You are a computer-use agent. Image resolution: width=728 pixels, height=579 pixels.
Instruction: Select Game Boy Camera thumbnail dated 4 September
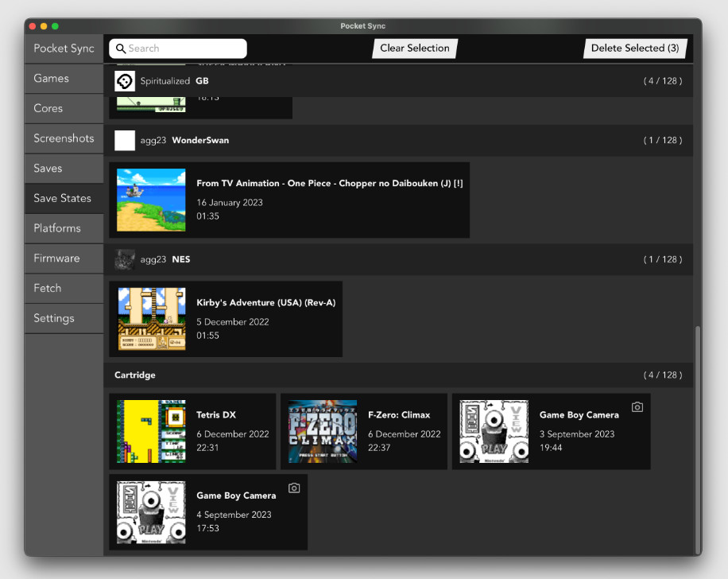coord(151,512)
